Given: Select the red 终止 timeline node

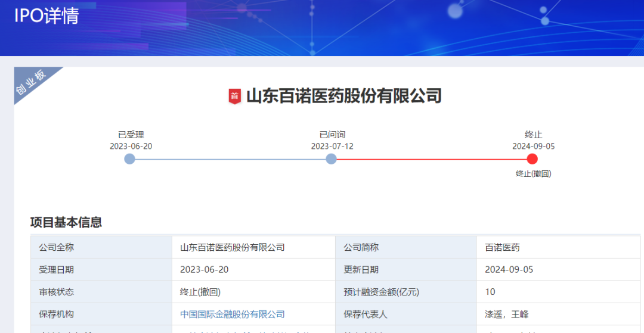Looking at the screenshot, I should (532, 159).
